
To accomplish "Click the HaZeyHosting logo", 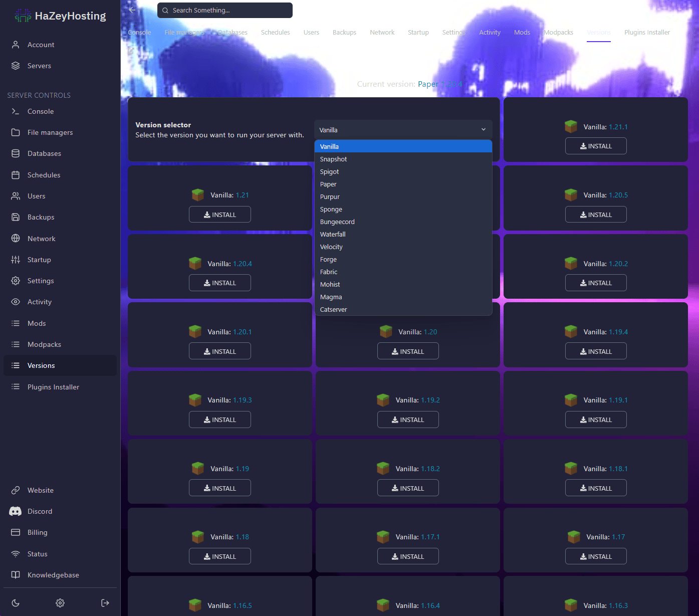I will pyautogui.click(x=61, y=16).
